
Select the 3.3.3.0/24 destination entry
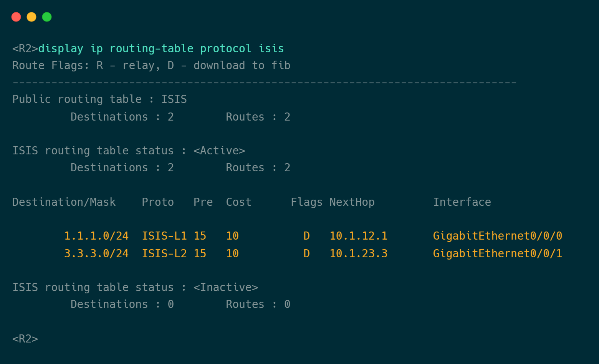click(96, 253)
